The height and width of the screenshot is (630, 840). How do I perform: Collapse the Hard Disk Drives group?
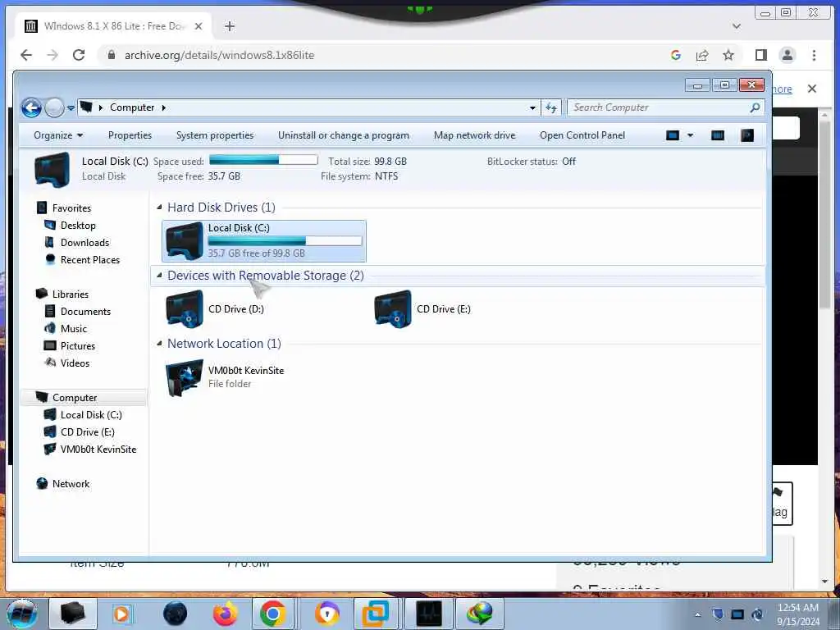point(159,208)
